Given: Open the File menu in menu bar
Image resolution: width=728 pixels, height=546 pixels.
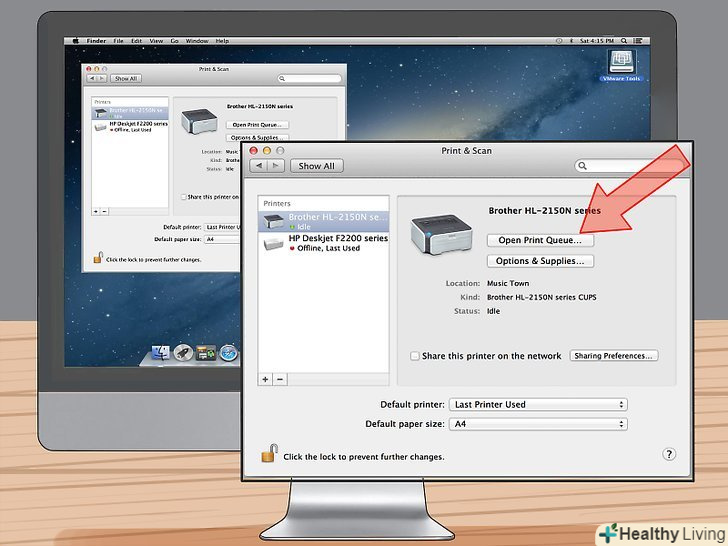Looking at the screenshot, I should [118, 41].
